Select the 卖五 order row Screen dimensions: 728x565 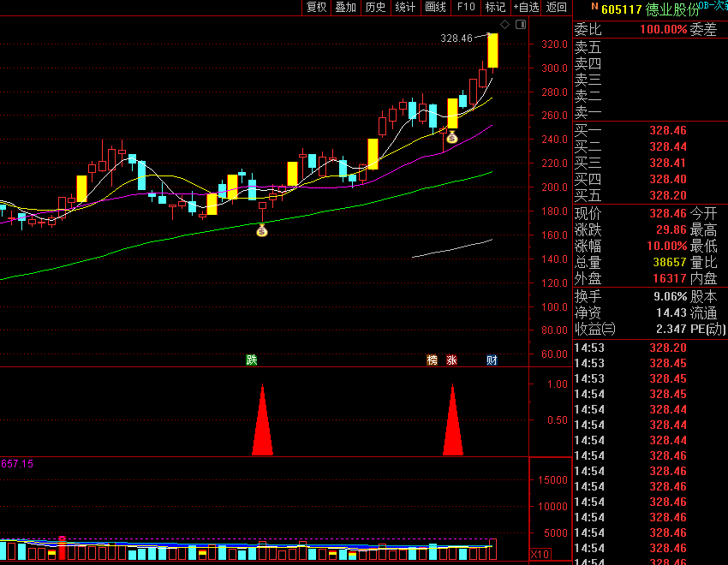pyautogui.click(x=650, y=47)
